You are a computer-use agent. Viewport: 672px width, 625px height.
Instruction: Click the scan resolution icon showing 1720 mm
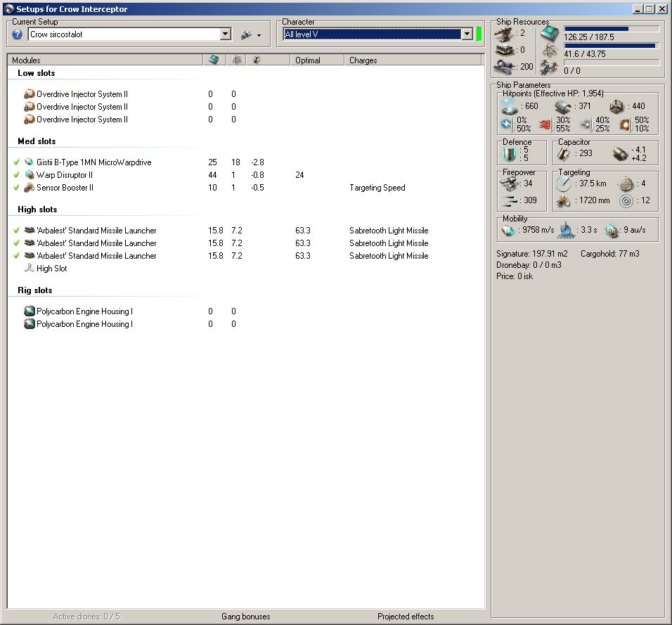pyautogui.click(x=563, y=201)
